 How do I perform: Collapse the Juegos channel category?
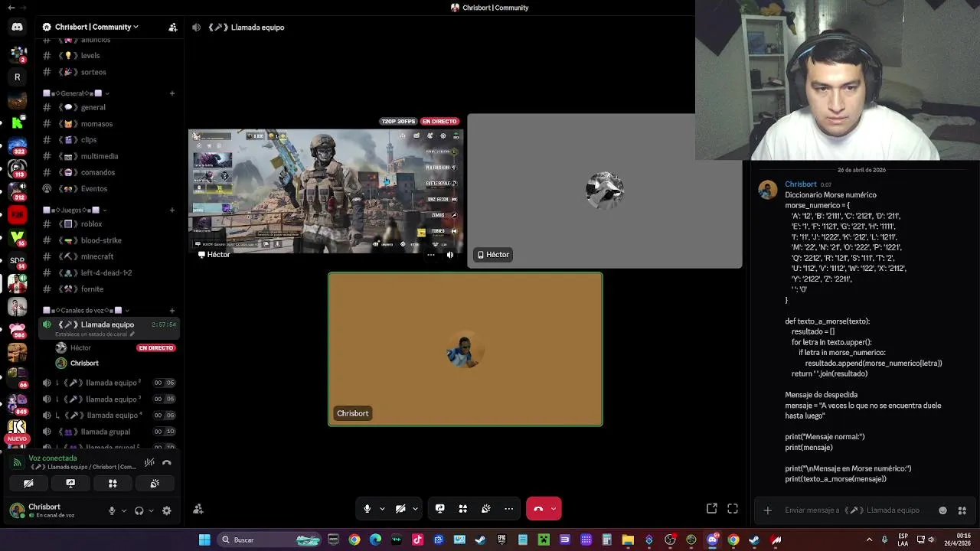click(74, 210)
